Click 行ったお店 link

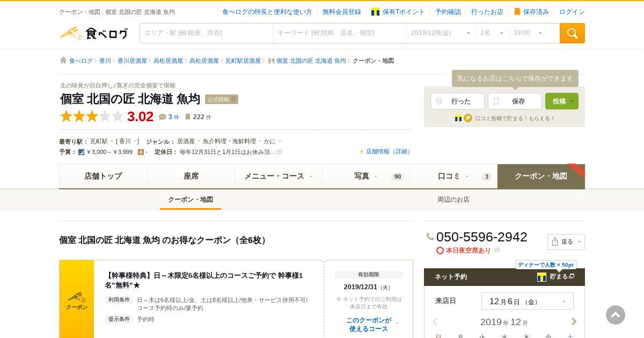click(487, 12)
